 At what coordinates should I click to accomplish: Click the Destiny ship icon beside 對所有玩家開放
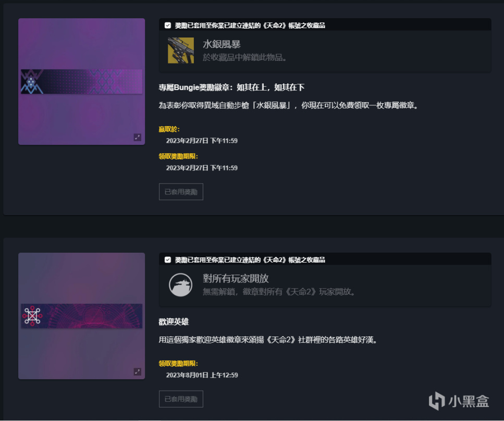click(x=181, y=284)
